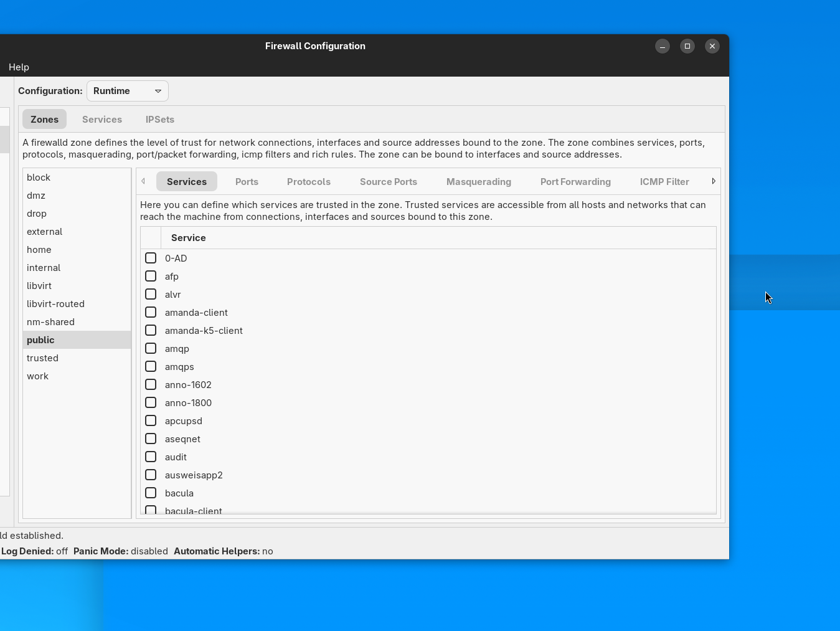Image resolution: width=840 pixels, height=631 pixels.
Task: Select the home zone
Action: click(77, 250)
